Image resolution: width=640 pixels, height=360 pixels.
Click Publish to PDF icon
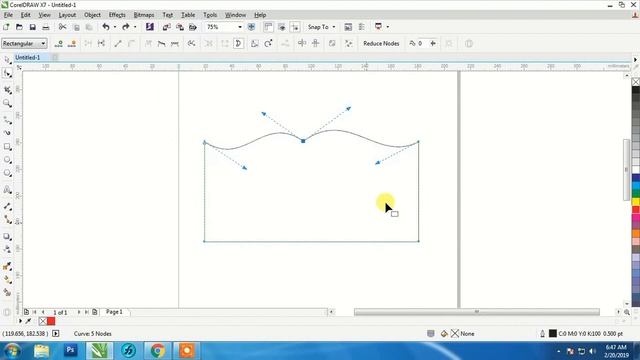click(193, 27)
